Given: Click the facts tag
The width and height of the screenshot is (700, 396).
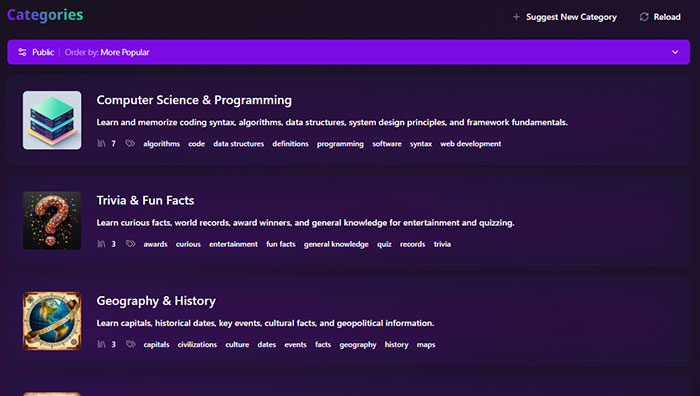Looking at the screenshot, I should point(323,345).
